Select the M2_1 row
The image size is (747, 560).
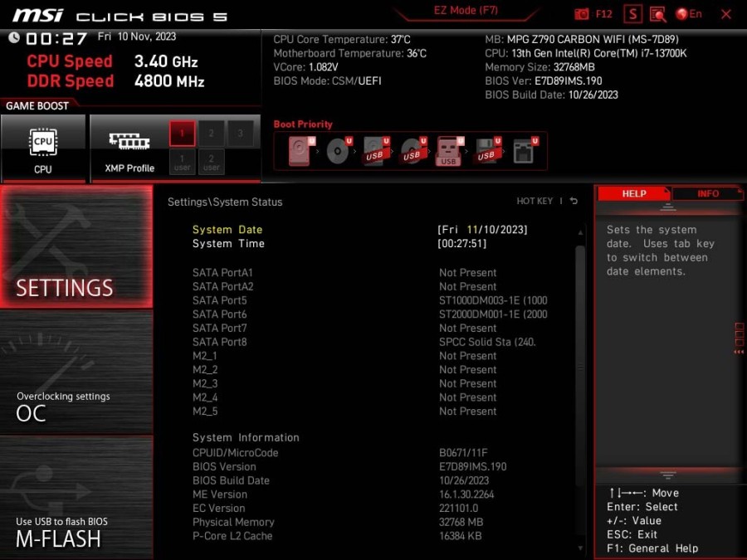370,356
